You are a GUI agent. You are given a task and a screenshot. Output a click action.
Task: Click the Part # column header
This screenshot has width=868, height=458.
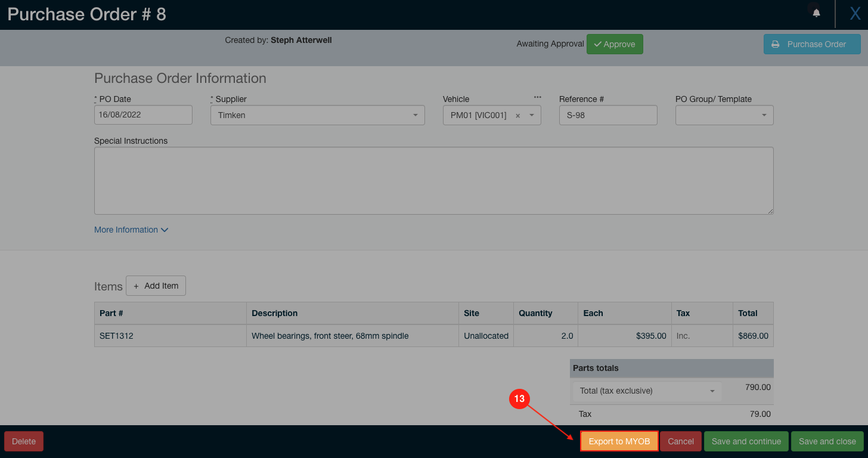pyautogui.click(x=170, y=313)
